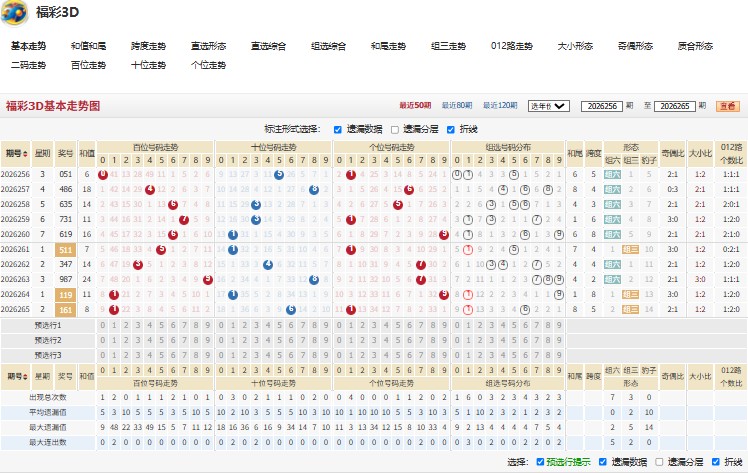The image size is (748, 473).
Task: Click teal 组六 tag in row 2026256
Action: pyautogui.click(x=613, y=175)
